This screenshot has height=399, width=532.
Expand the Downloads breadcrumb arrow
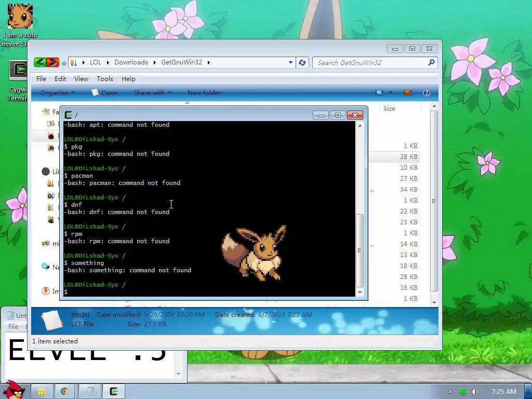pyautogui.click(x=154, y=62)
